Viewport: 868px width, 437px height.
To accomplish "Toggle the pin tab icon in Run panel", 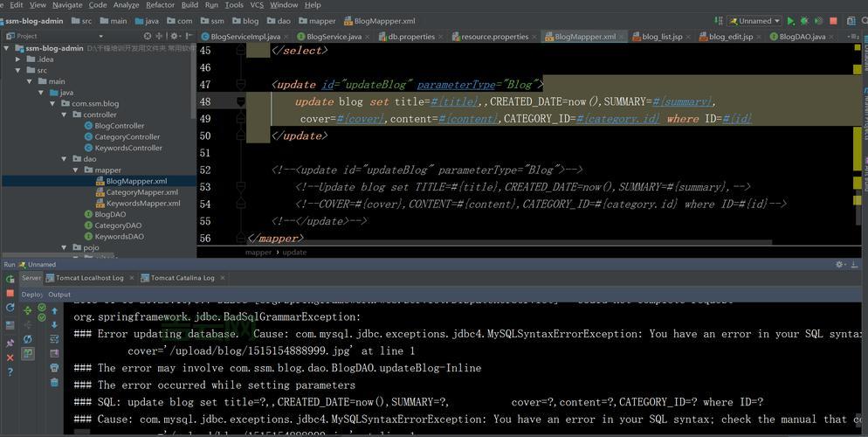I will pos(10,343).
